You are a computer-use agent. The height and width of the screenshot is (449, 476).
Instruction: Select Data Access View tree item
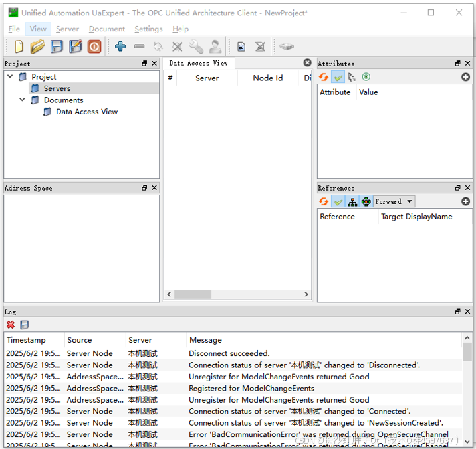coord(86,112)
